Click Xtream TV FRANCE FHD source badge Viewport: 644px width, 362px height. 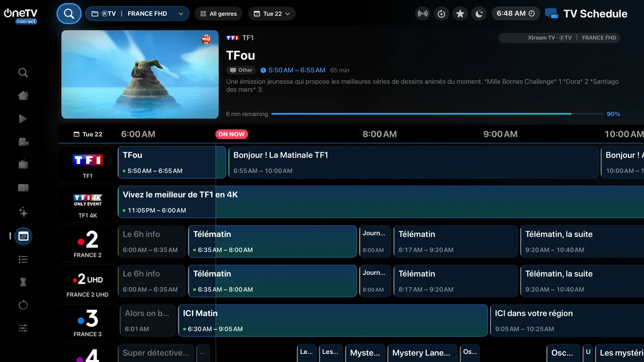click(559, 38)
